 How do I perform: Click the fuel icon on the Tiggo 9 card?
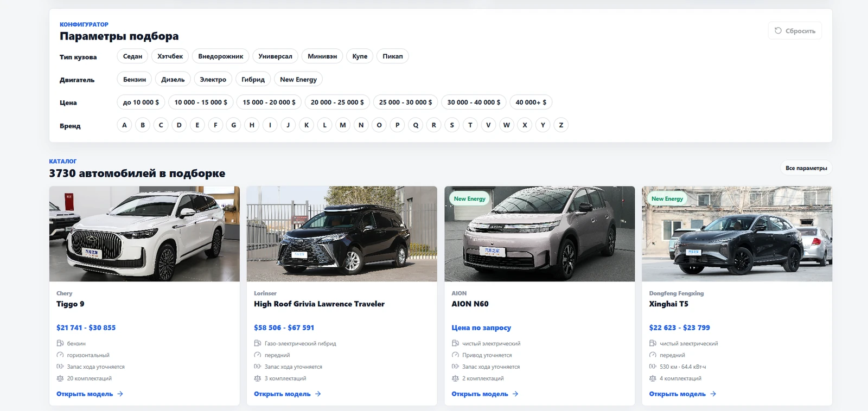(x=60, y=343)
